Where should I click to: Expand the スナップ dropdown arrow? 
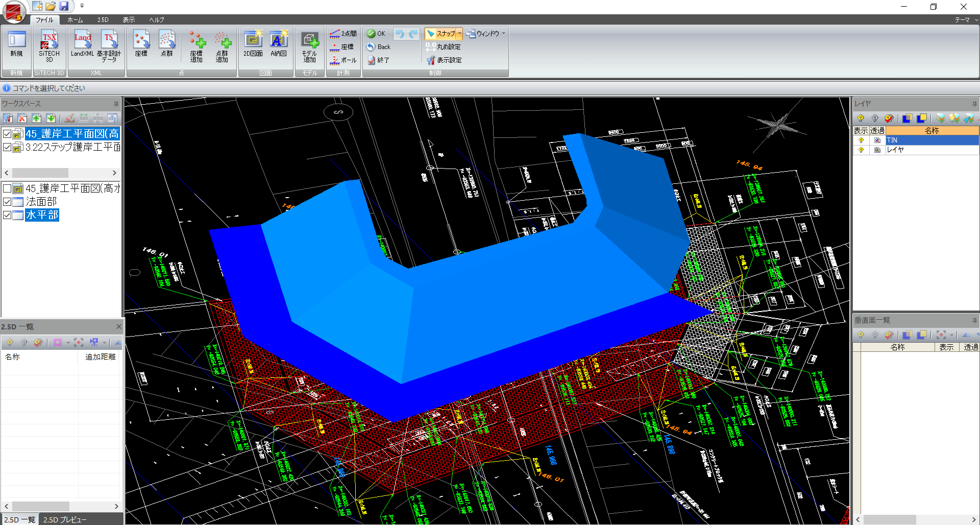coord(459,34)
